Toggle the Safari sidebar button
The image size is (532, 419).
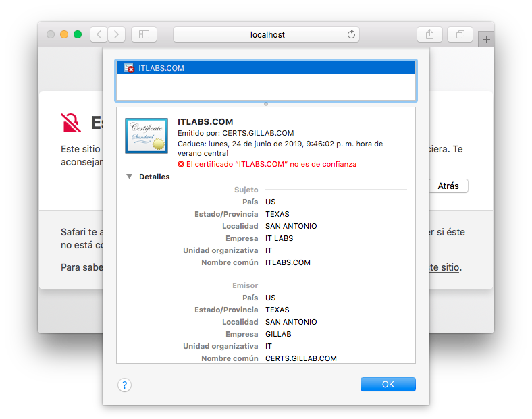144,34
